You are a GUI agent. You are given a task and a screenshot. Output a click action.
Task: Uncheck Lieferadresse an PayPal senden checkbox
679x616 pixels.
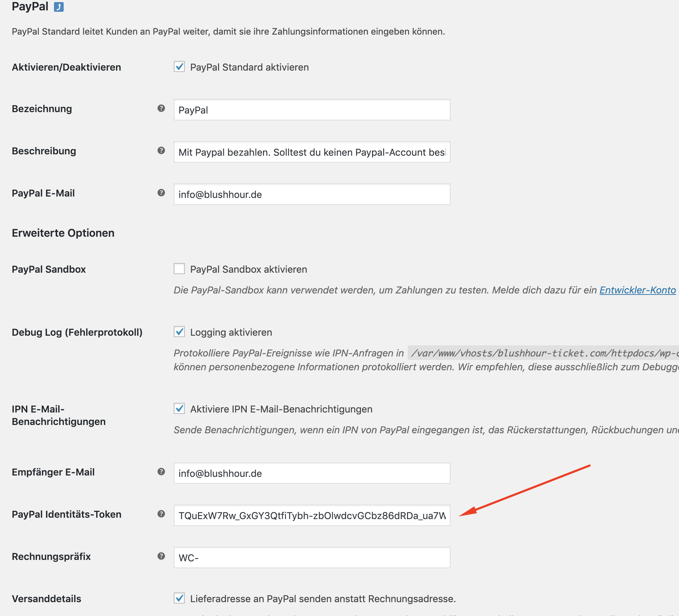[x=179, y=598]
